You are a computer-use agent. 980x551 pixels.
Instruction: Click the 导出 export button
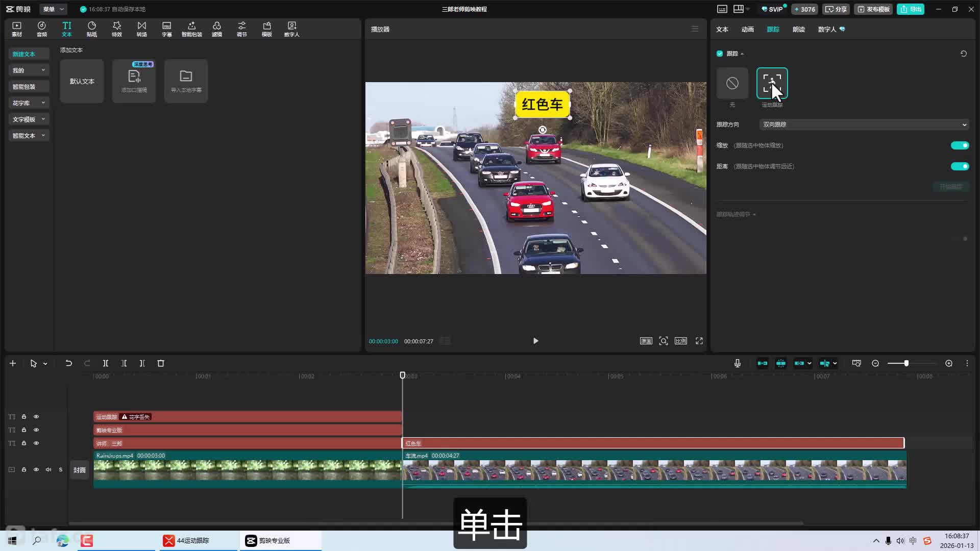[x=910, y=9]
